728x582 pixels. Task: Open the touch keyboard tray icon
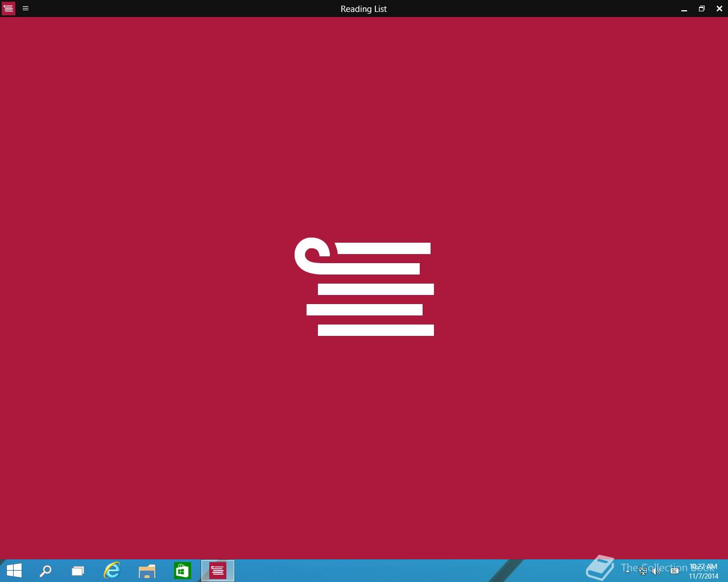coord(675,571)
